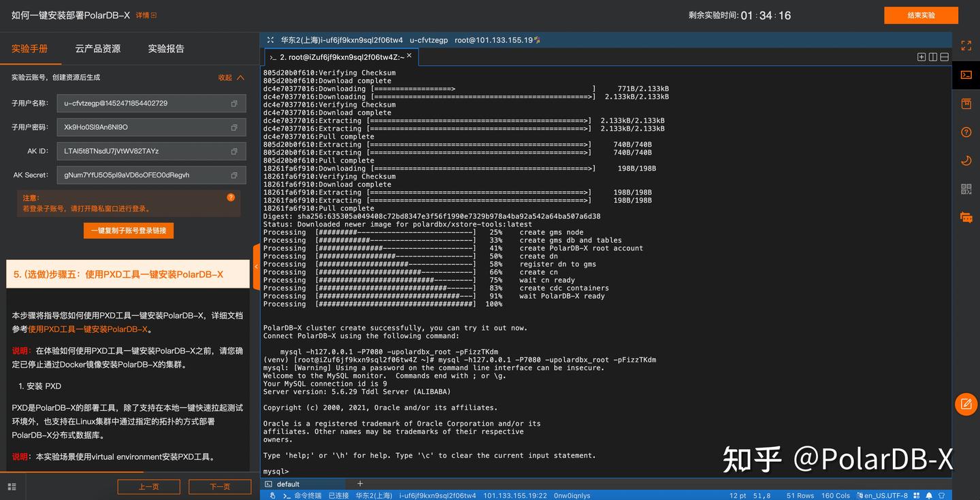This screenshot has width=980, height=500.
Task: Click the collapse arrows icon before 华东2(上海)
Action: point(270,40)
